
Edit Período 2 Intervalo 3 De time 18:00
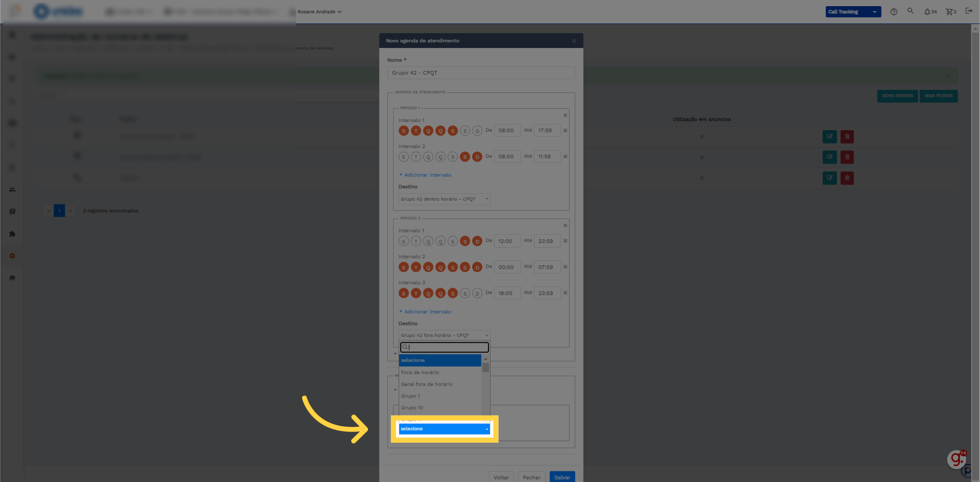click(507, 293)
